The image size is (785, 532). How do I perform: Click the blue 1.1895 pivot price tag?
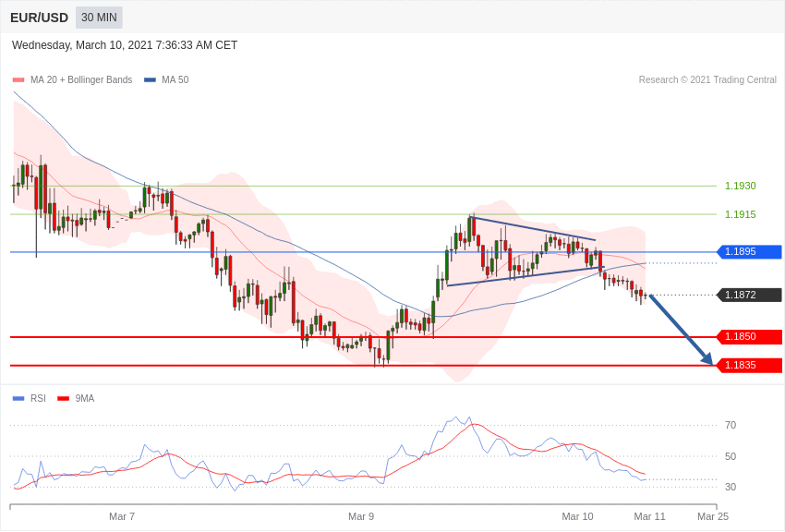[x=750, y=252]
